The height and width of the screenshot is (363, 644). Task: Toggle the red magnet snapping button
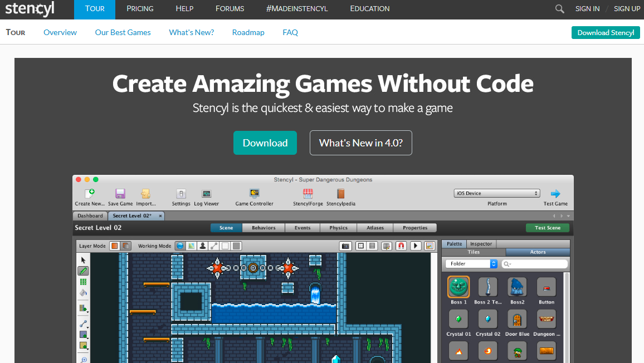pos(401,246)
